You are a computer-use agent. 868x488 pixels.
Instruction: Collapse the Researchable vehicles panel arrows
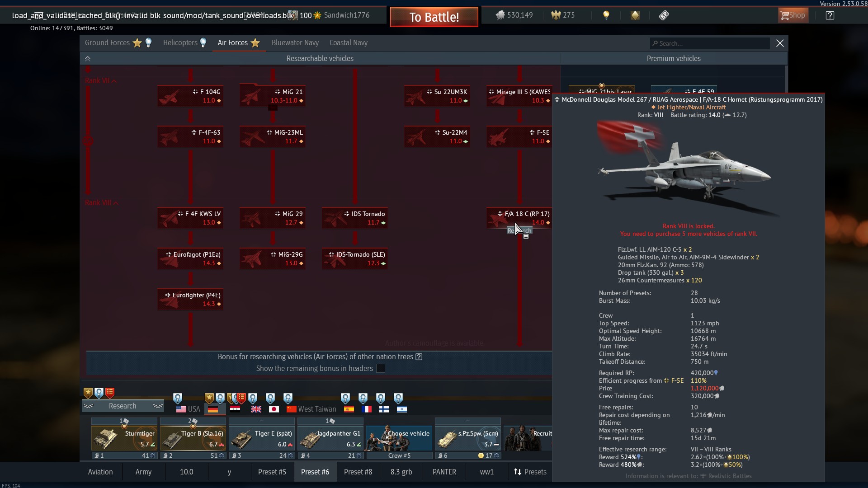click(x=88, y=59)
